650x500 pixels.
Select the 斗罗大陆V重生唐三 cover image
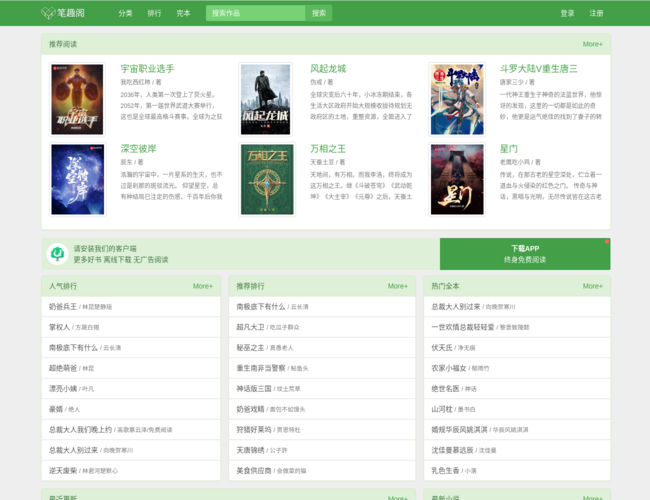(457, 99)
